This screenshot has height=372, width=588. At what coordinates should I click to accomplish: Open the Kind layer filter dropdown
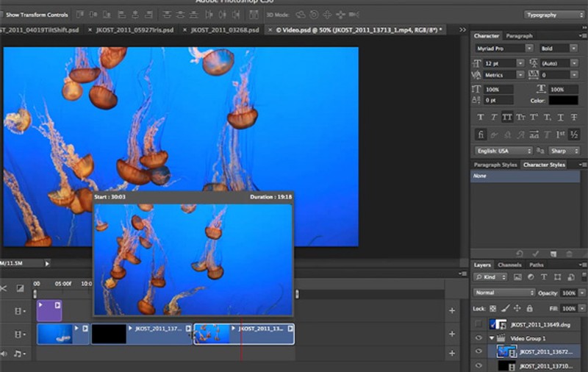click(490, 277)
